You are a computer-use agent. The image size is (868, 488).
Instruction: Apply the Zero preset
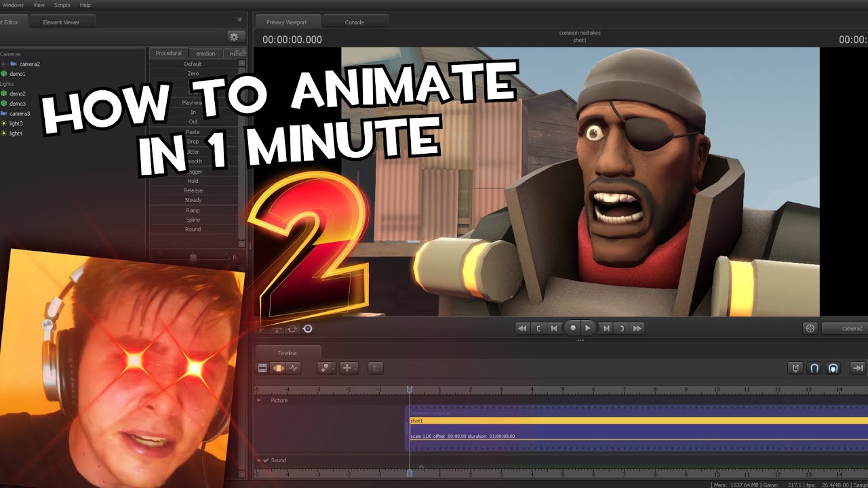(193, 73)
